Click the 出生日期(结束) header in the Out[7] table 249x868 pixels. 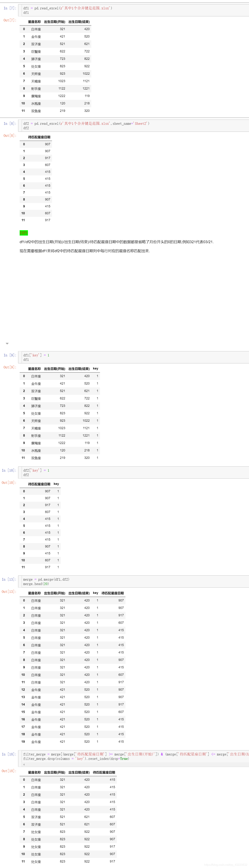coord(79,22)
